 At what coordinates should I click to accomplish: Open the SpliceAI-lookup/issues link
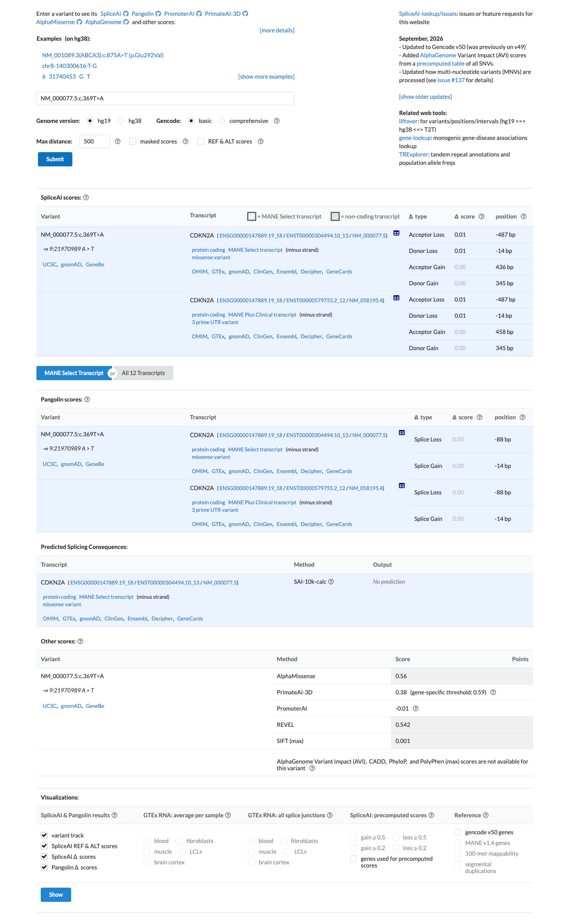tap(428, 14)
